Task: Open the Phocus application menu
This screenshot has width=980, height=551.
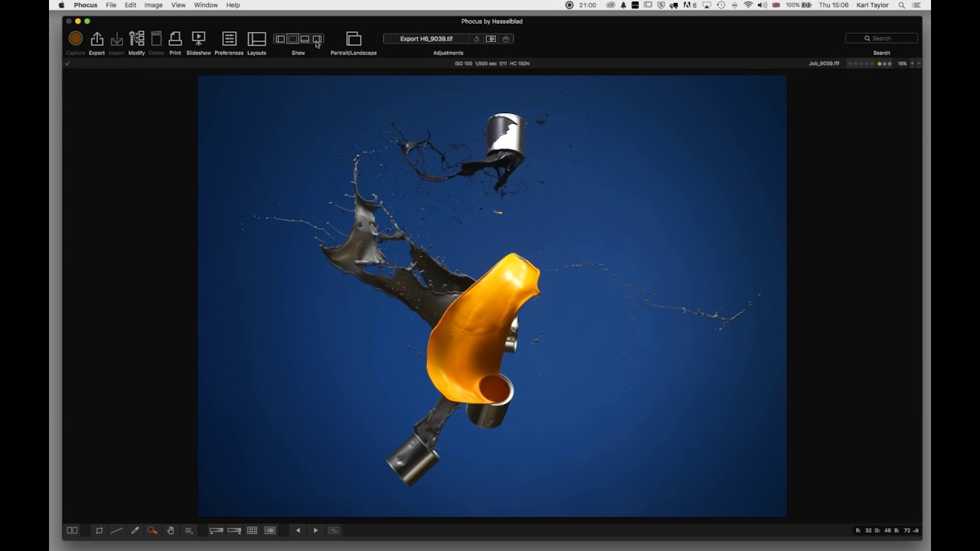Action: [86, 5]
